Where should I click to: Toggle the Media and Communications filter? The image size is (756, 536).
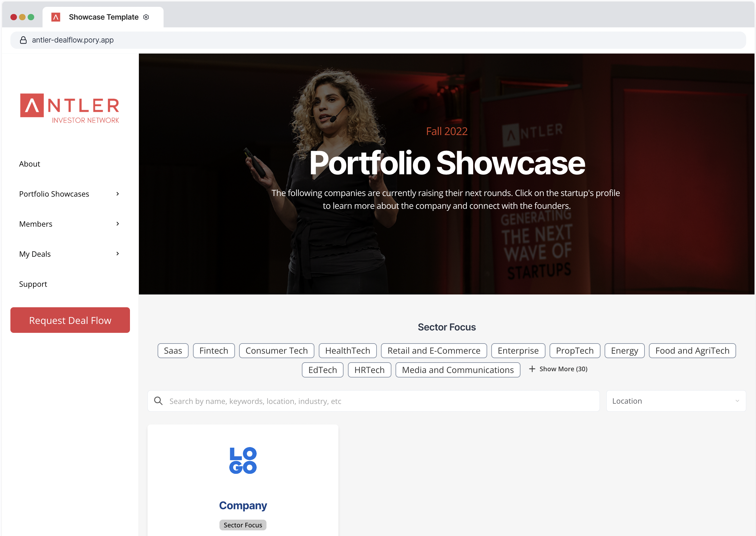[x=458, y=370]
